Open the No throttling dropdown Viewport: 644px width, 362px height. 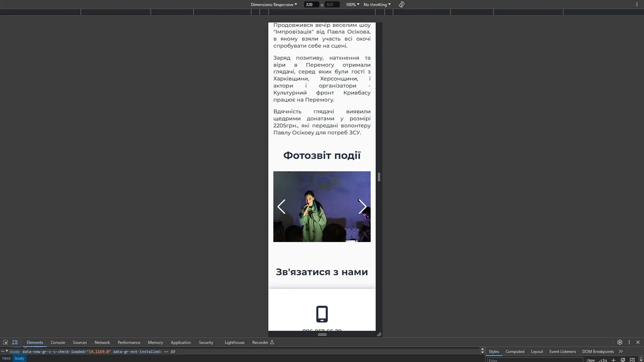(377, 4)
